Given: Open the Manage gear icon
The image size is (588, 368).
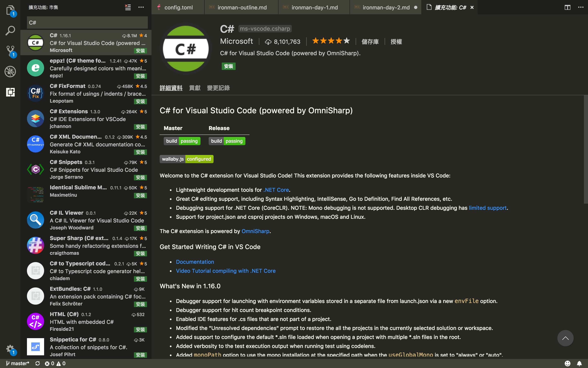Looking at the screenshot, I should point(10,349).
